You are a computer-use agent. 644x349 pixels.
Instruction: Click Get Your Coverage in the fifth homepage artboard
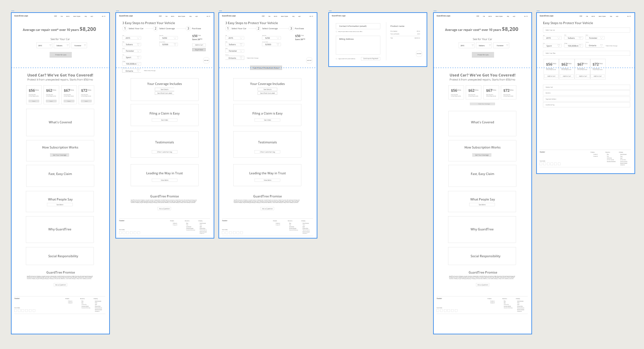[x=482, y=155]
